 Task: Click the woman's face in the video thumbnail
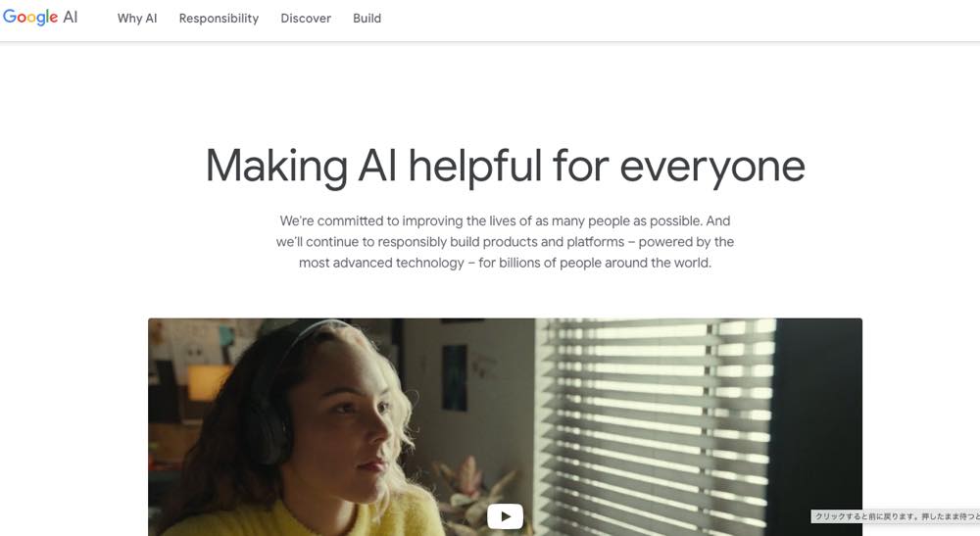tap(357, 425)
